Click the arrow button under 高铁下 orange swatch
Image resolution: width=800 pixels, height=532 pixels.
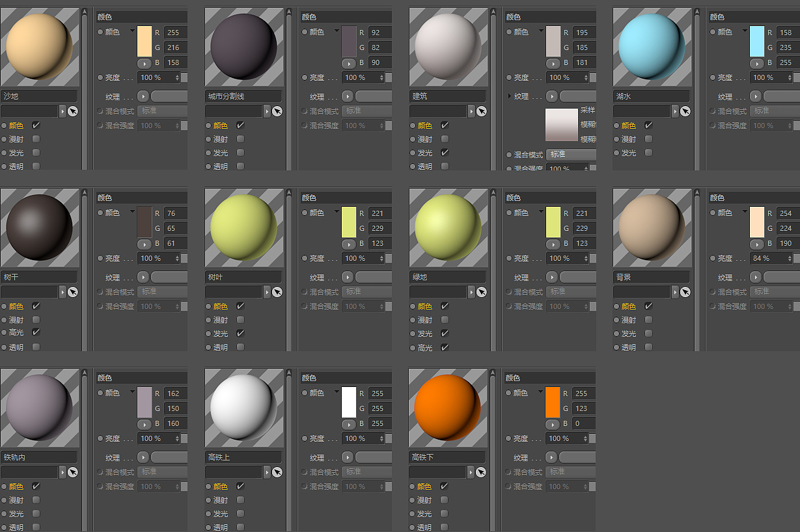[553, 424]
